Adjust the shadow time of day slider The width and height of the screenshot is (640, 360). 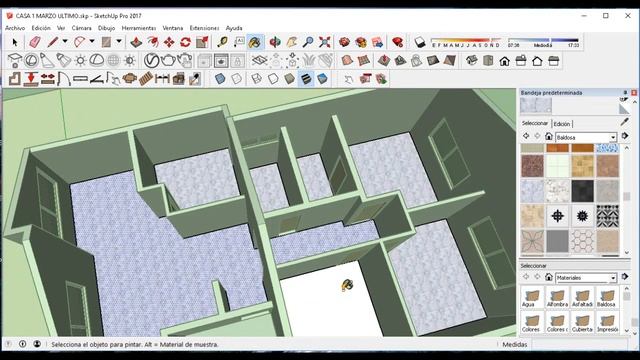pos(543,42)
